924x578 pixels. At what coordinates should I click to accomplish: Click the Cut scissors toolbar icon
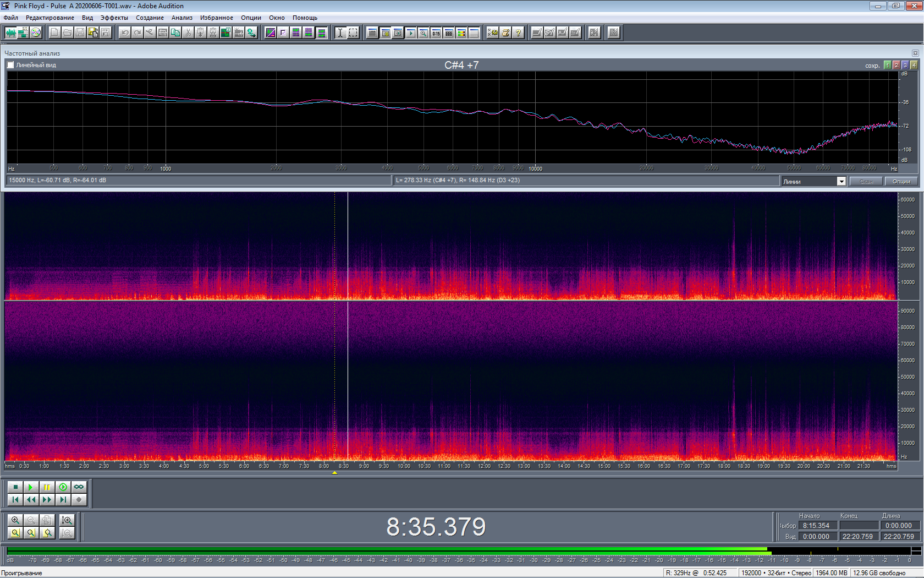tap(188, 32)
